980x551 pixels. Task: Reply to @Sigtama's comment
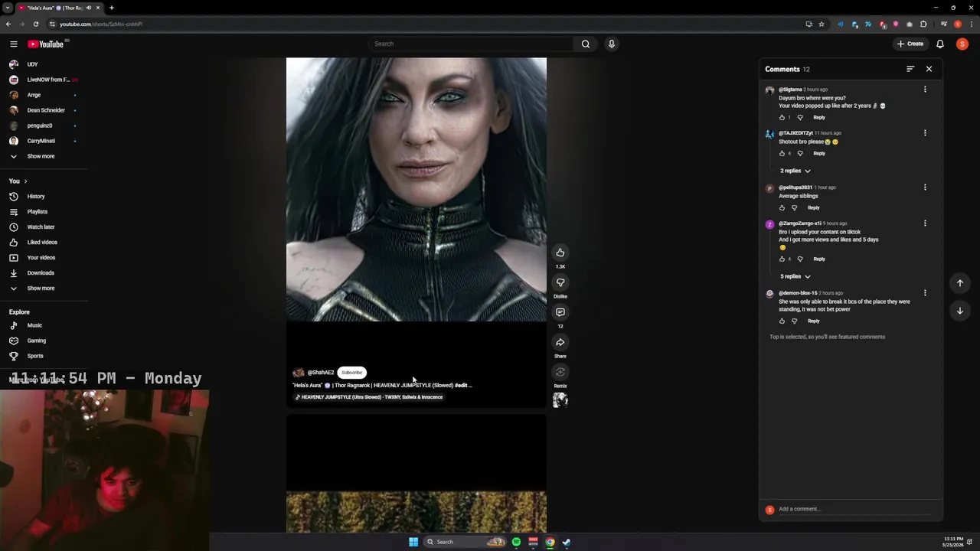click(819, 117)
